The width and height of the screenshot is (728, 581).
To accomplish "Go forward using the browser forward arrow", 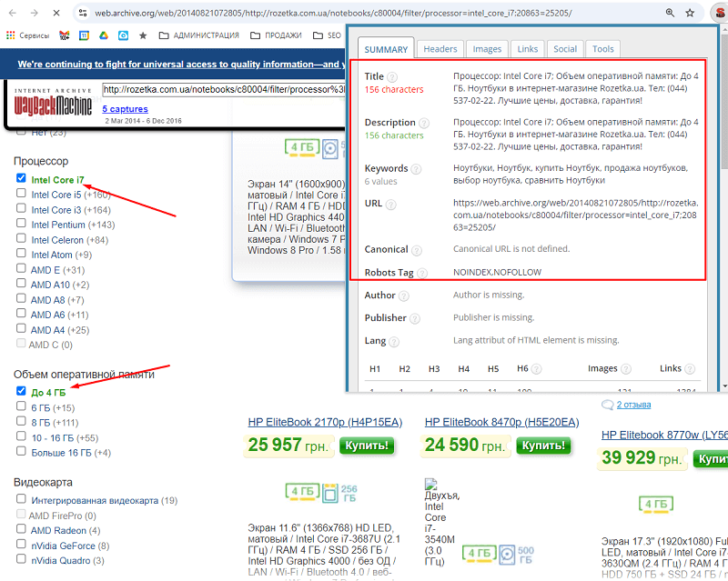I will tap(35, 13).
